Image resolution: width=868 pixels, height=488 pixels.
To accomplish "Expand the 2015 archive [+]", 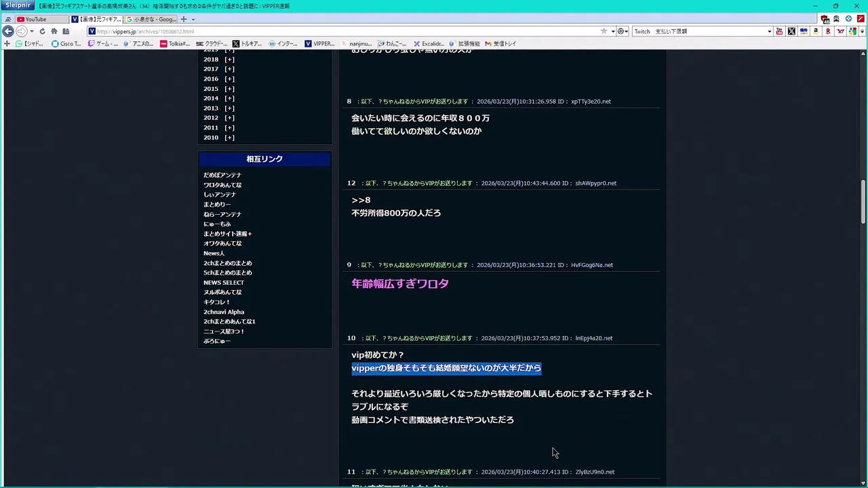I will coord(230,89).
